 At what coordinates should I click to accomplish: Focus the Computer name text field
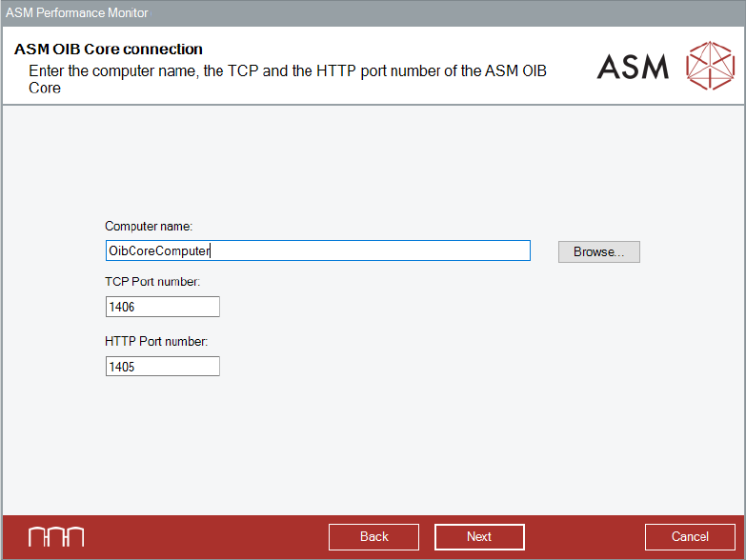(317, 250)
